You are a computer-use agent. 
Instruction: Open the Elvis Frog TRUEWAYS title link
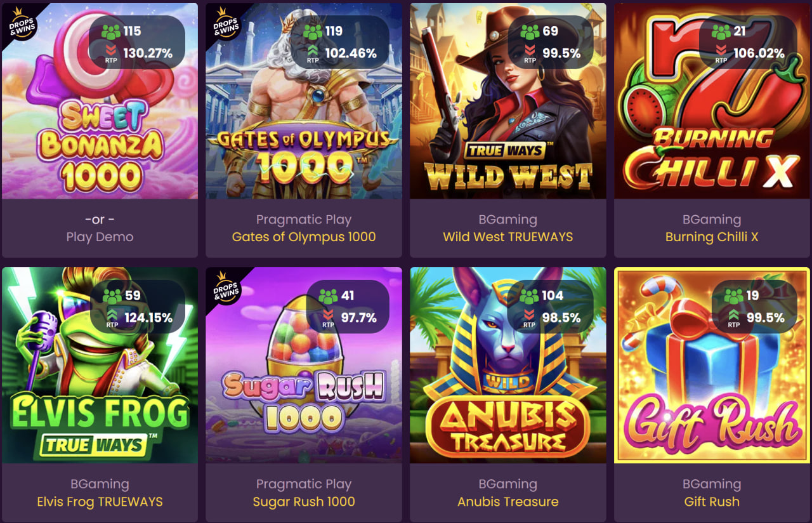(100, 501)
